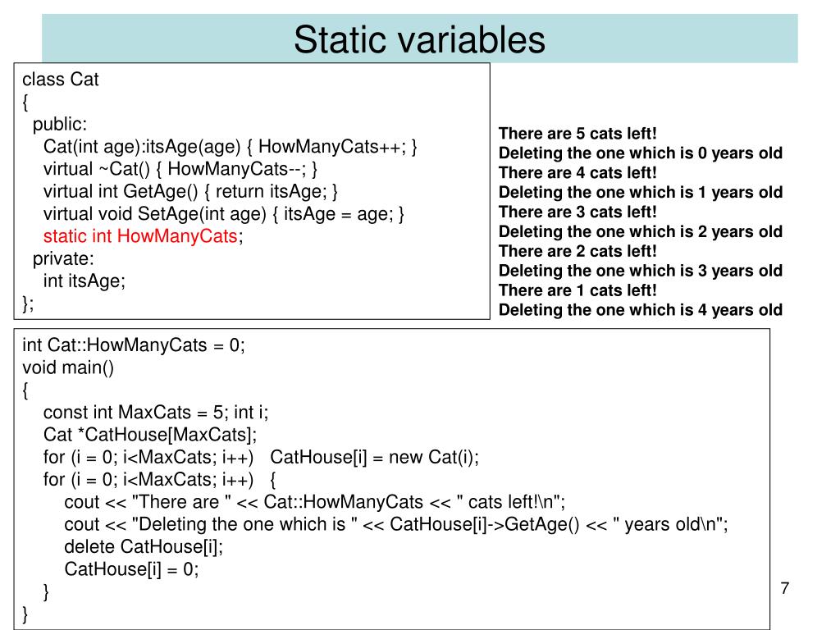Viewport: 840px width, 630px height.
Task: Click the "There are 5 cats left!" output line
Action: pyautogui.click(x=578, y=134)
